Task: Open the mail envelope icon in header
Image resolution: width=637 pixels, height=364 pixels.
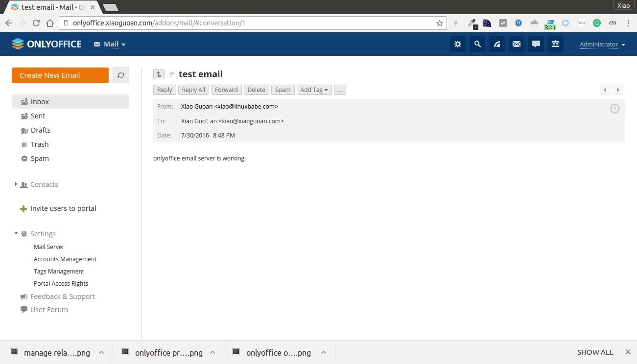Action: tap(517, 44)
